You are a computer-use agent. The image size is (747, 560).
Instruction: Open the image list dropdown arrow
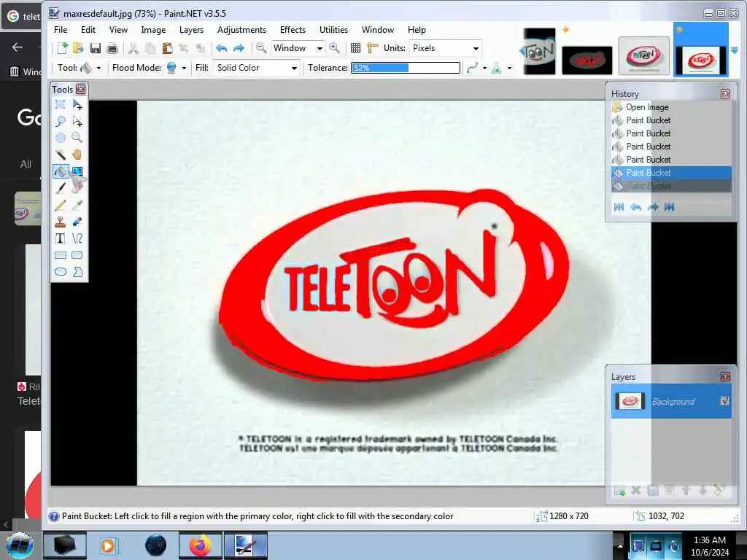click(x=735, y=50)
